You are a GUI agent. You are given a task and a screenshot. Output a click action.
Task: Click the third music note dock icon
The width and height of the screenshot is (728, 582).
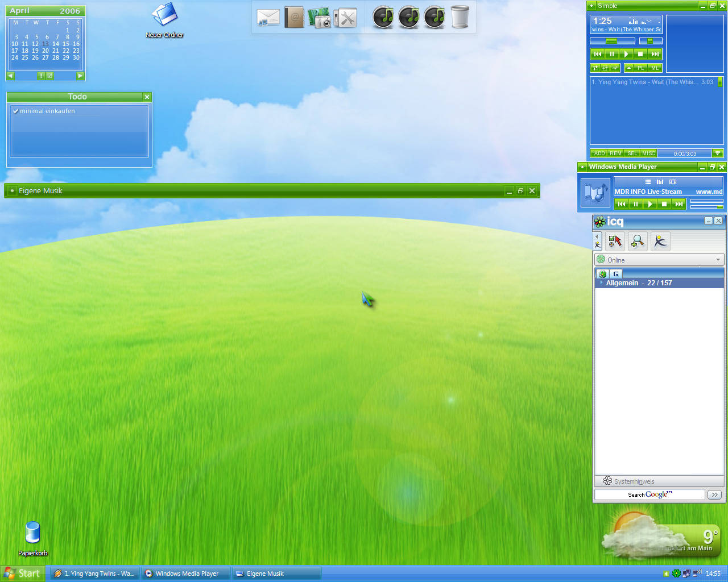tap(435, 17)
